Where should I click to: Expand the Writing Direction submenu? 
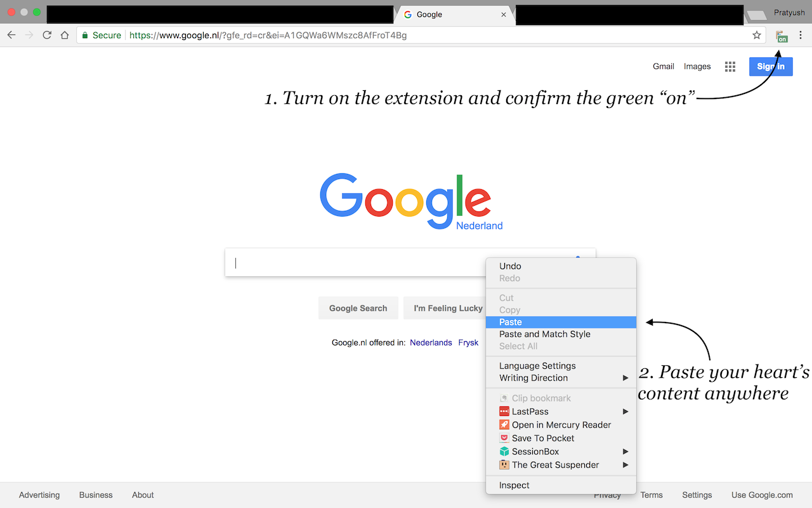[x=561, y=378]
